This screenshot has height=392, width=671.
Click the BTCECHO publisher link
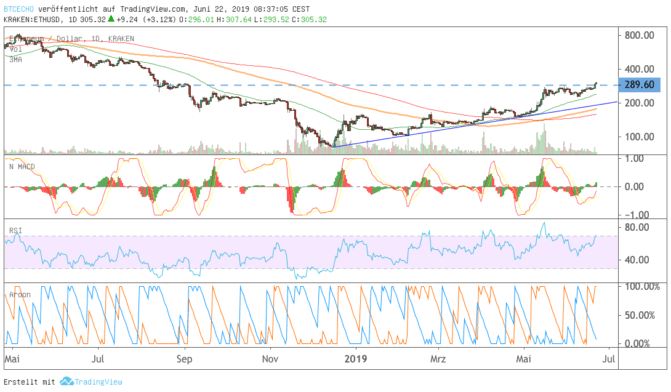[x=18, y=9]
